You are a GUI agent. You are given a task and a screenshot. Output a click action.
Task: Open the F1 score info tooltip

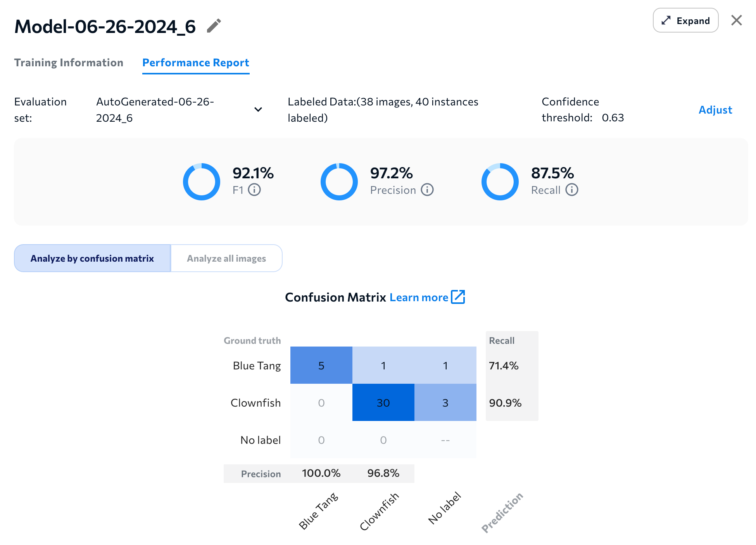click(x=255, y=190)
